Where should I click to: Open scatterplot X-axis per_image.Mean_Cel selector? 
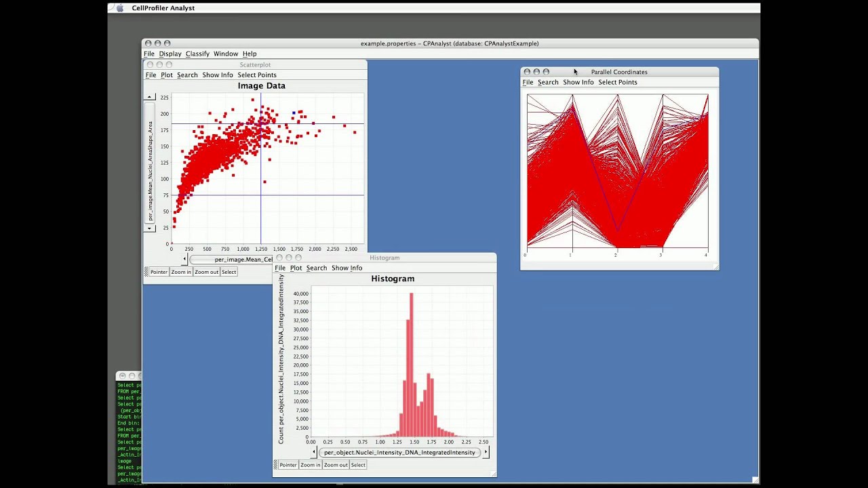(x=232, y=259)
